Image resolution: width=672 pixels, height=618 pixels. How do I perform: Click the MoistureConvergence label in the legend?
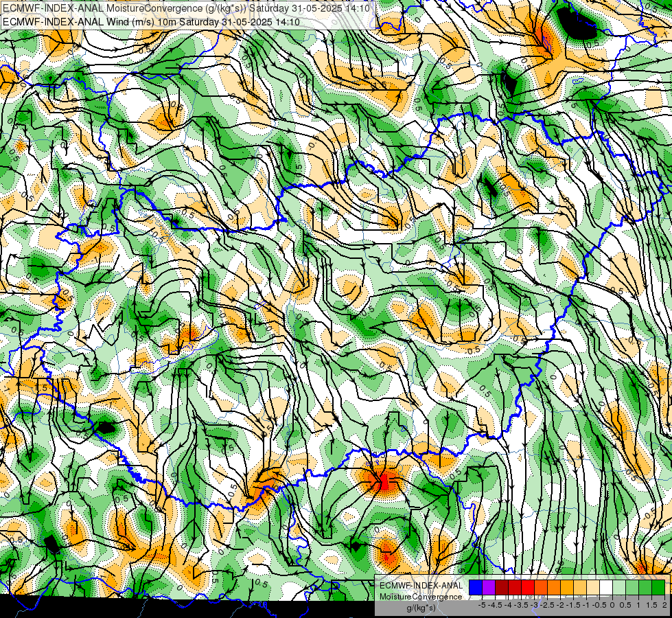(421, 597)
